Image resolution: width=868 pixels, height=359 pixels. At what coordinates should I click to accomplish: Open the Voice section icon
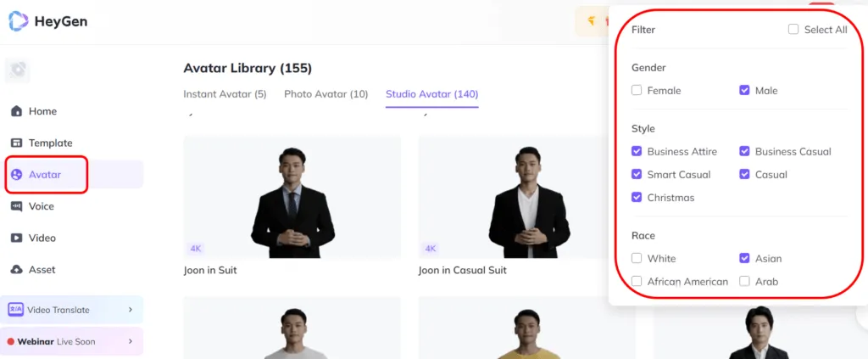pyautogui.click(x=17, y=206)
